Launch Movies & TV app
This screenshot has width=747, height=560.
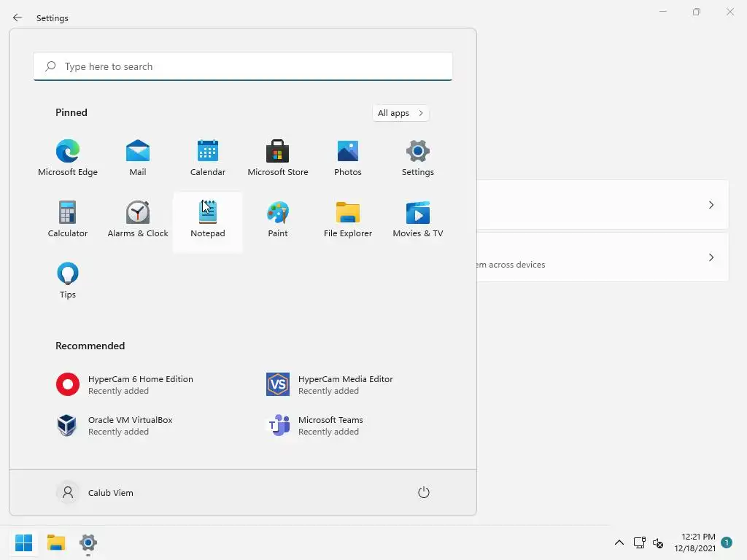click(x=418, y=219)
